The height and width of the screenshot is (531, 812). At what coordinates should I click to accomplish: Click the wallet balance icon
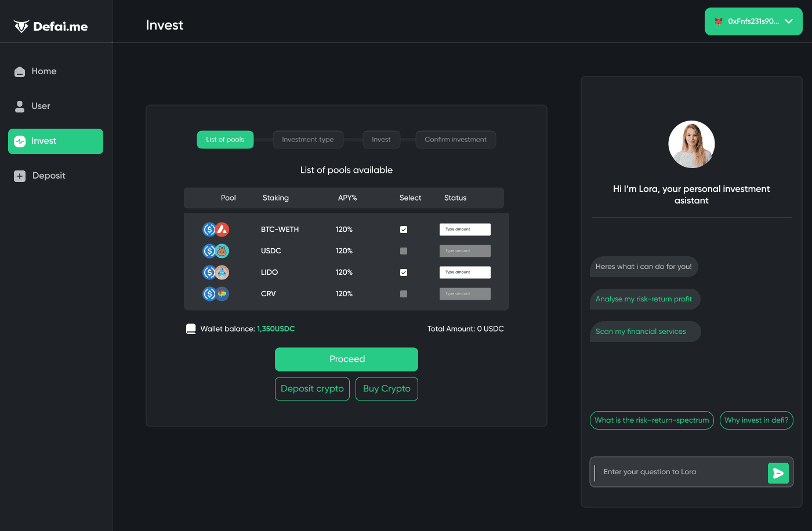[191, 329]
